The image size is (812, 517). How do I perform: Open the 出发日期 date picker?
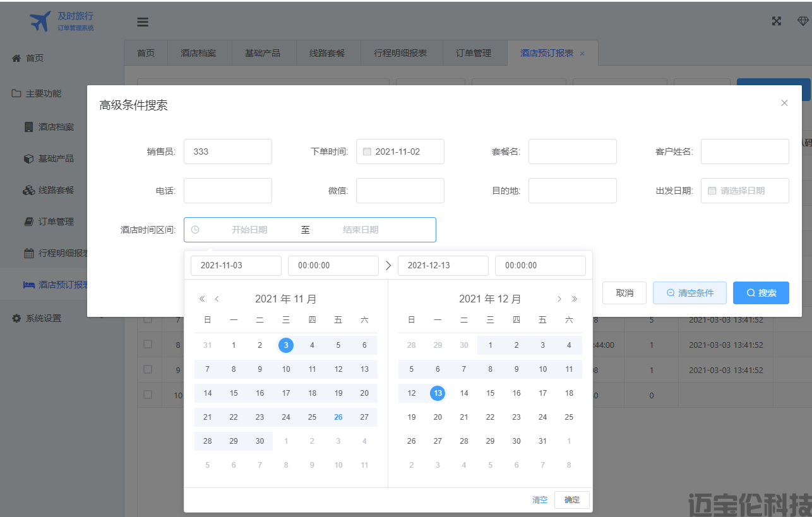coord(745,191)
